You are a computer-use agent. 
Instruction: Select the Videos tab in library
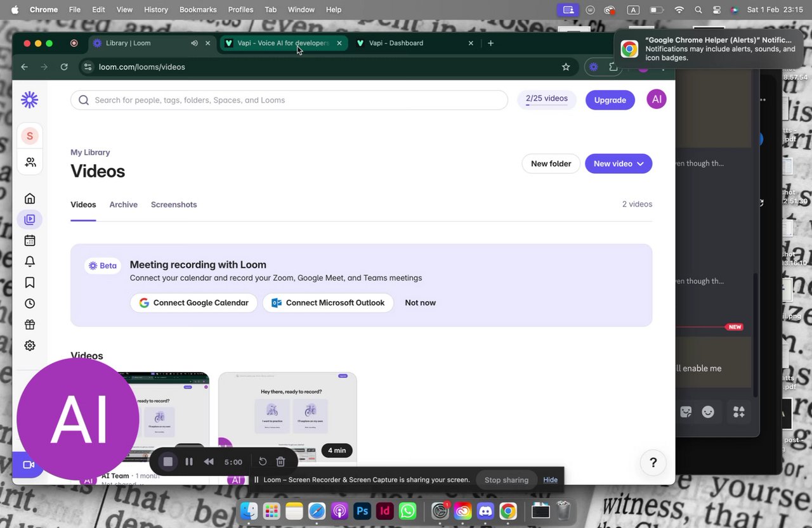pos(83,205)
